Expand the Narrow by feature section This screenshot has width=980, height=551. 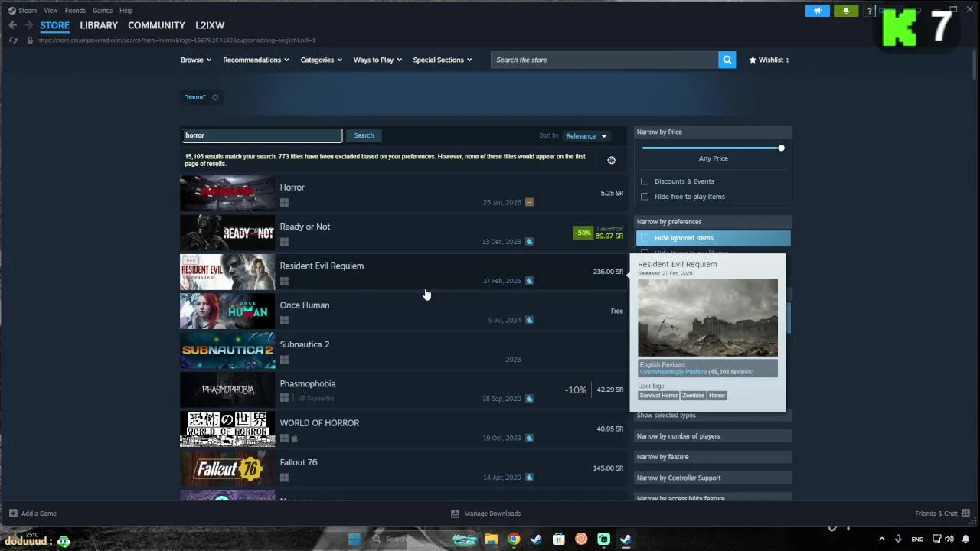tap(713, 457)
